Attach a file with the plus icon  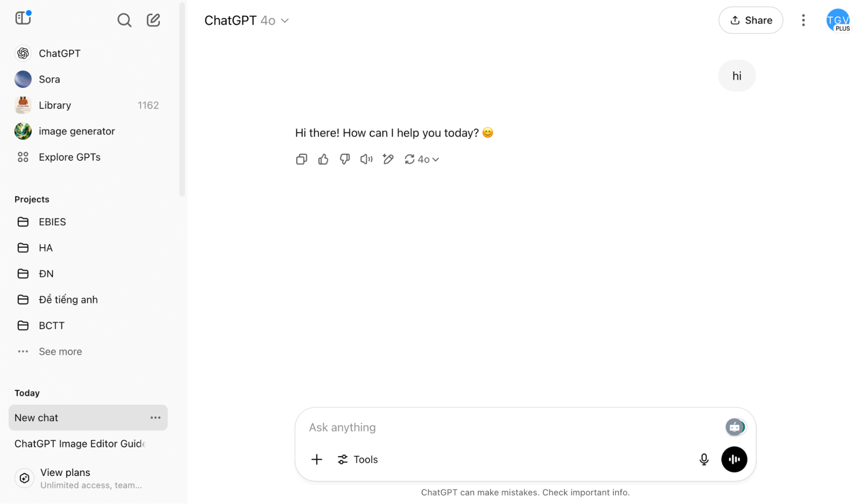coord(316,459)
